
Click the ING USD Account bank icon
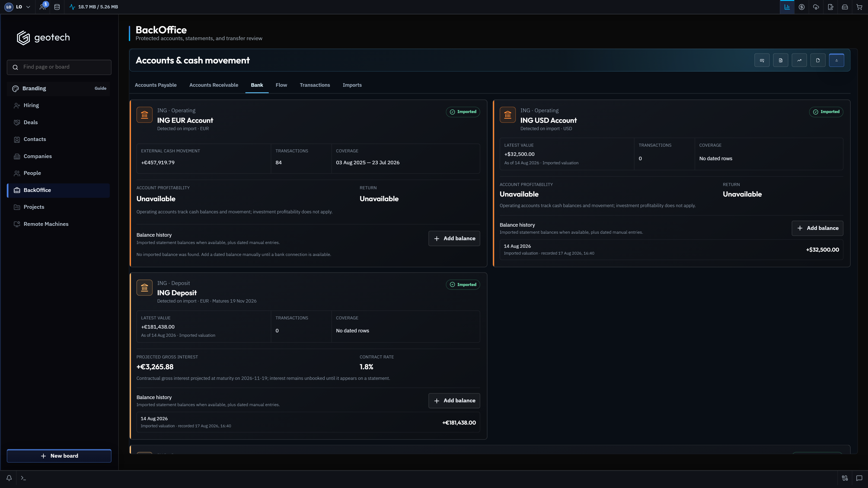pos(508,115)
